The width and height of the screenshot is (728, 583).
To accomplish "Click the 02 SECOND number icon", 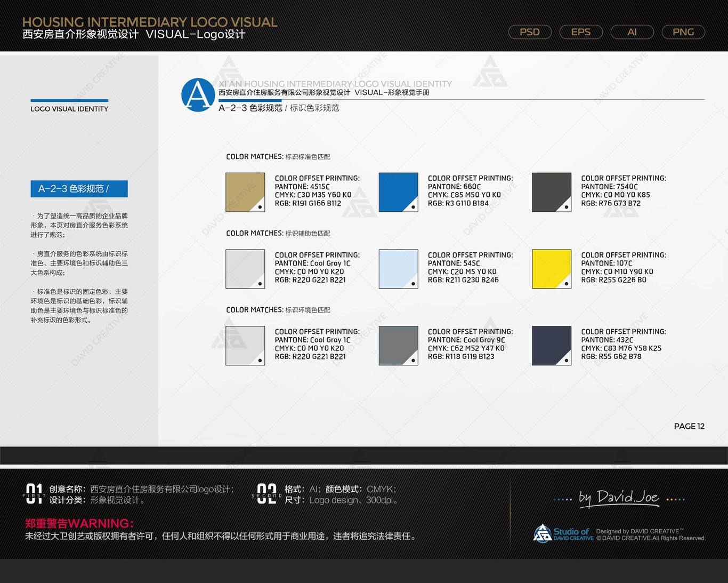I will click(266, 494).
